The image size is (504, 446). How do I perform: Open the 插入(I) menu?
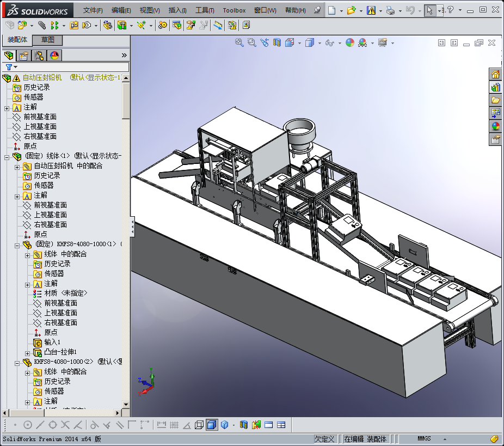177,10
